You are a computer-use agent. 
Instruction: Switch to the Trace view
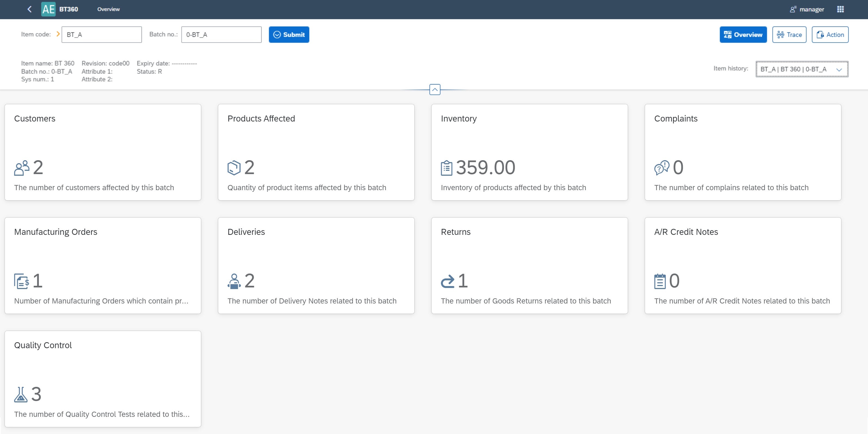point(789,34)
